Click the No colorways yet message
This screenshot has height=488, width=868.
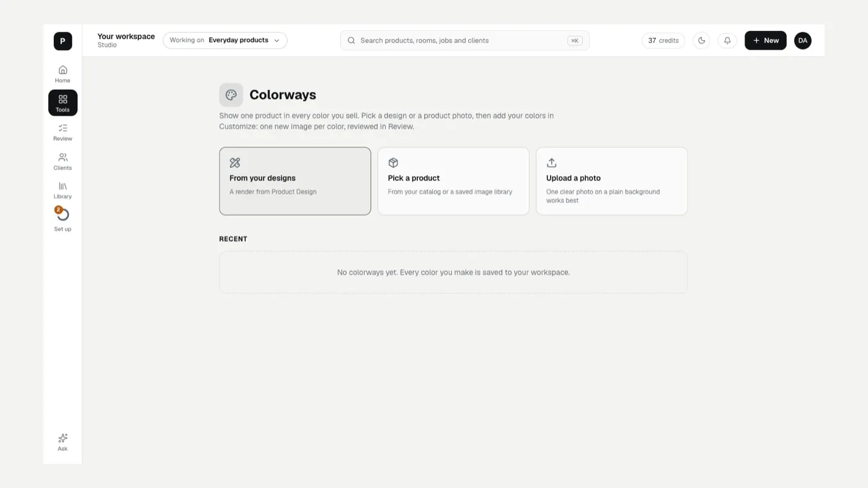tap(453, 272)
